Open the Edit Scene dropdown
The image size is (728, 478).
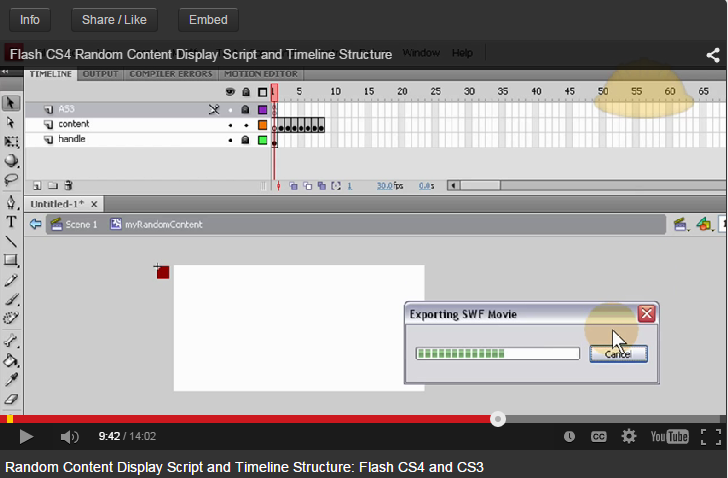pos(681,225)
